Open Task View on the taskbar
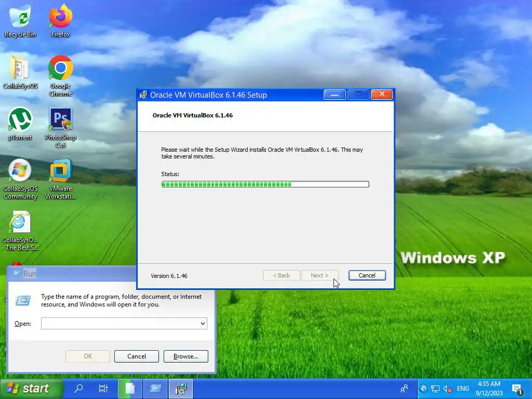This screenshot has height=399, width=532. (x=103, y=388)
